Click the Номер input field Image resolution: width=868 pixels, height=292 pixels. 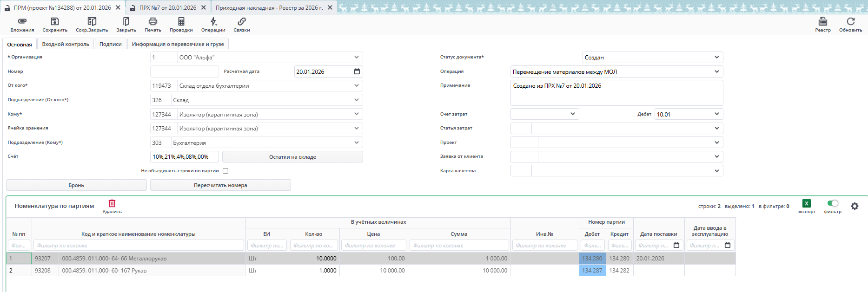coord(184,71)
